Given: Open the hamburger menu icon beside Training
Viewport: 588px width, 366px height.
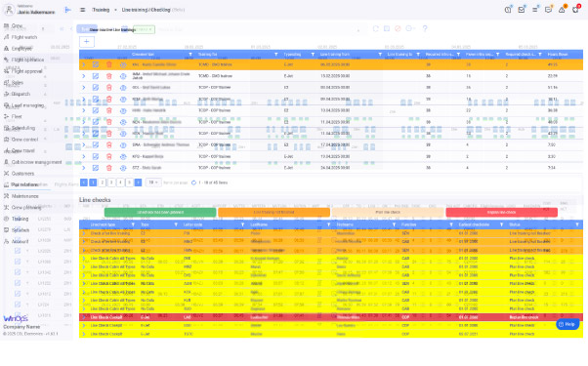Looking at the screenshot, I should pos(82,10).
